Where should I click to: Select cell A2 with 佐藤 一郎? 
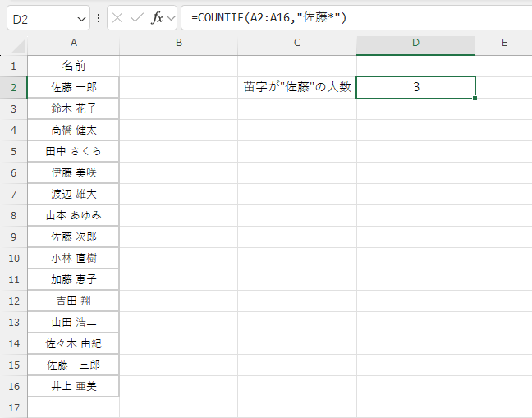[74, 87]
